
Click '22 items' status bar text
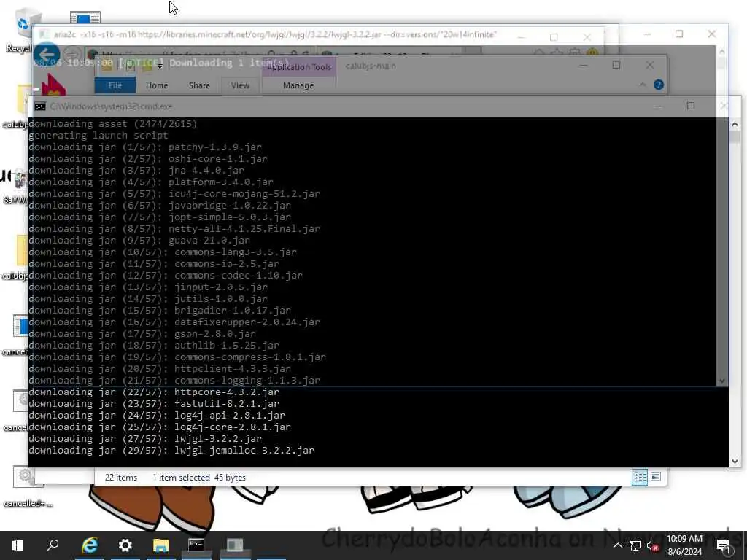click(121, 477)
